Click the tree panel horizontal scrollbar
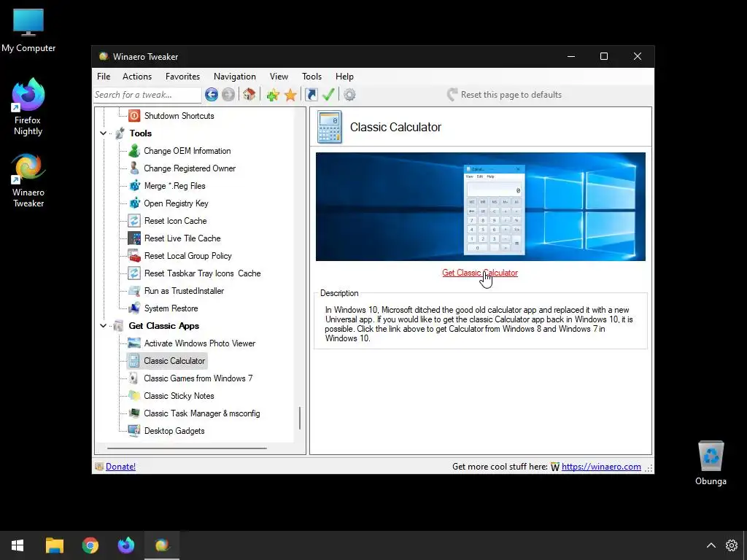Screen dimensions: 747x560 (187, 448)
